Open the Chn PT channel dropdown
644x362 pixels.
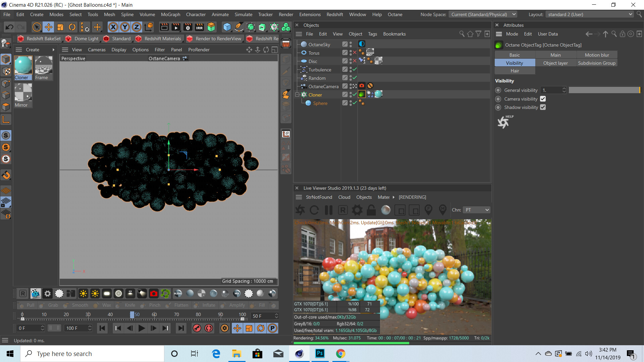tap(477, 210)
